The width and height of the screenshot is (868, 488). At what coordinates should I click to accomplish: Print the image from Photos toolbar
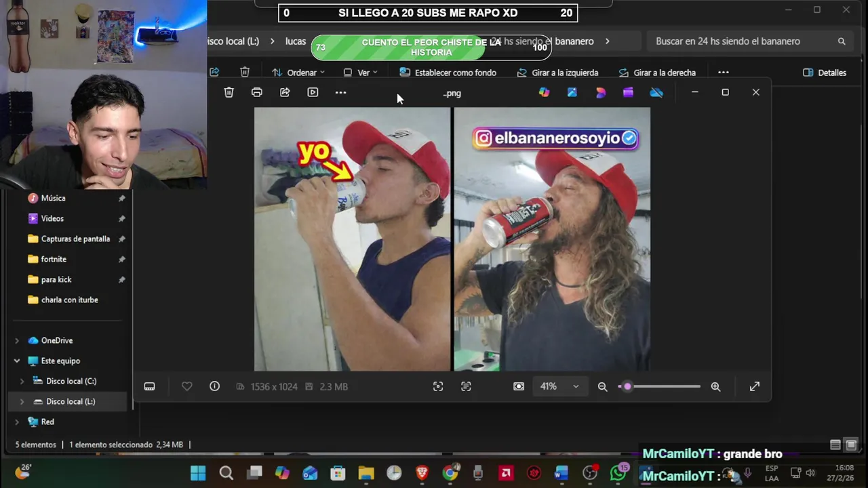point(256,92)
